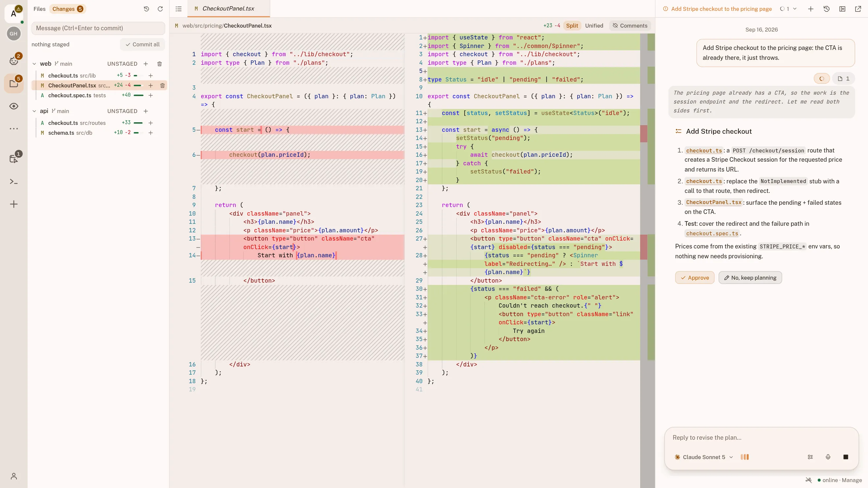The image size is (868, 488).
Task: Stage all changes in the api repo
Action: [146, 111]
